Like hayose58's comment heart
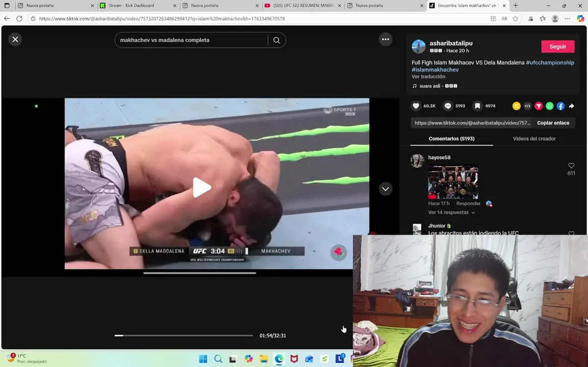588x367 pixels. (571, 166)
